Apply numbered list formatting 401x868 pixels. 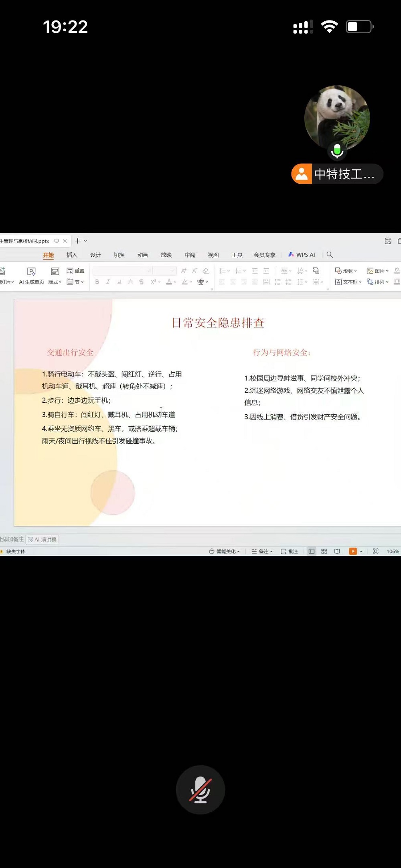pyautogui.click(x=240, y=271)
